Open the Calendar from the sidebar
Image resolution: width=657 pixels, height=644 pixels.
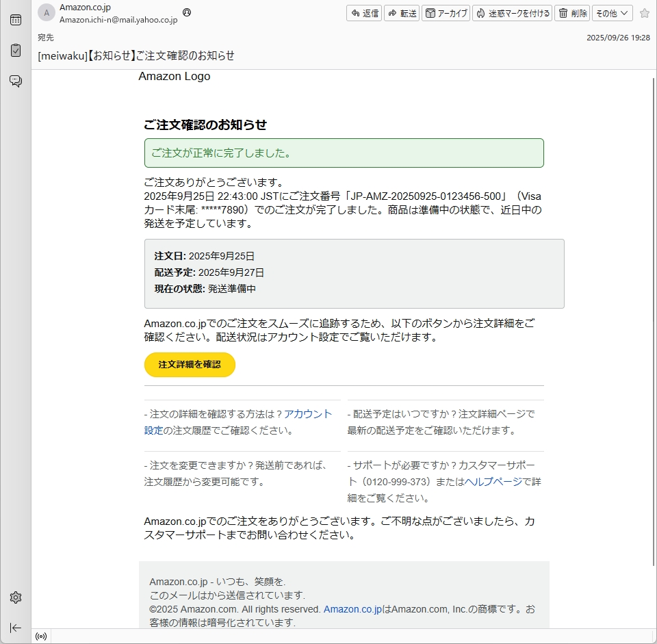point(15,20)
